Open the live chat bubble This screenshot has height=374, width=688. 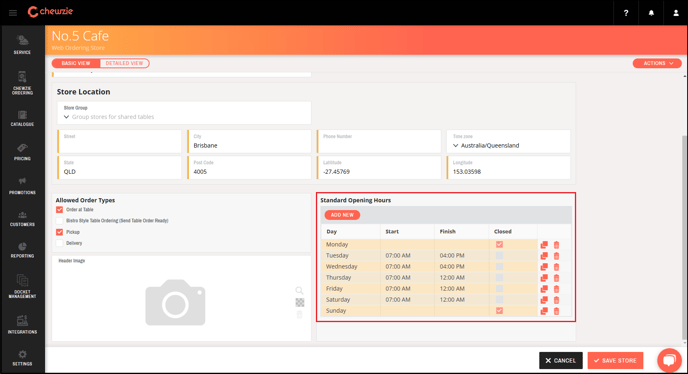click(669, 360)
